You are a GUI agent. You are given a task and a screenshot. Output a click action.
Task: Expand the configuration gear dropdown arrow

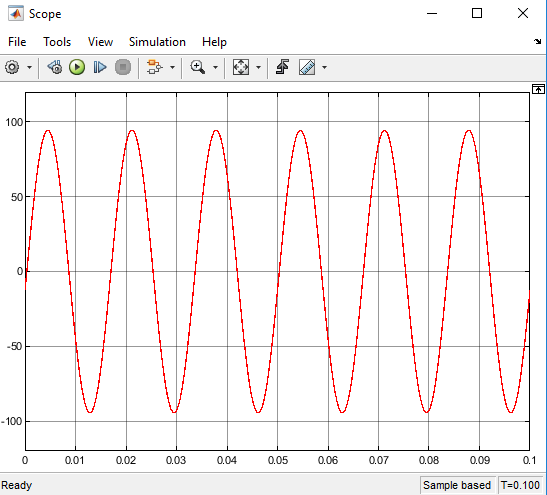29,67
